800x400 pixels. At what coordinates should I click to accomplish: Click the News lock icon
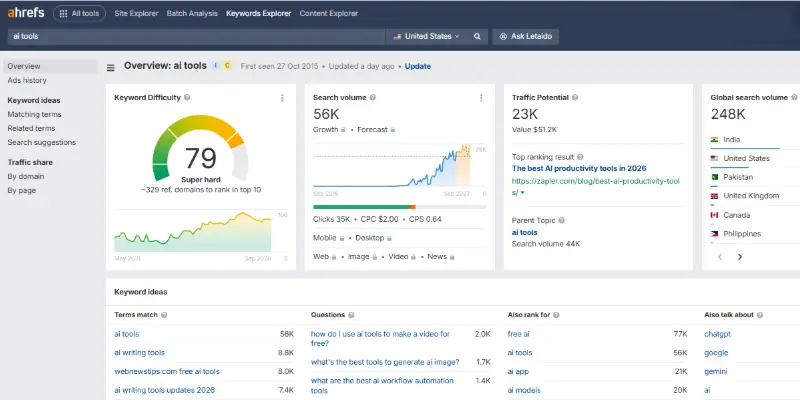point(452,257)
